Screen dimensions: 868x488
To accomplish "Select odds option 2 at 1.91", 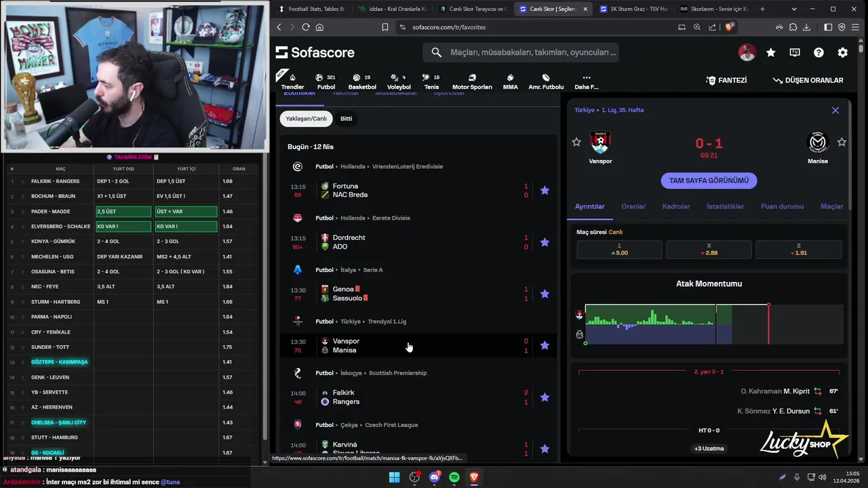I will click(799, 249).
